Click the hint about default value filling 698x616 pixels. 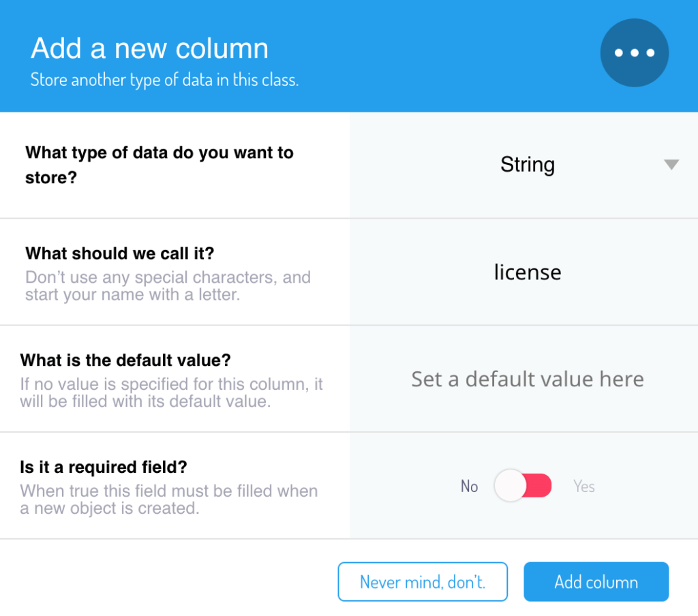[x=171, y=392]
